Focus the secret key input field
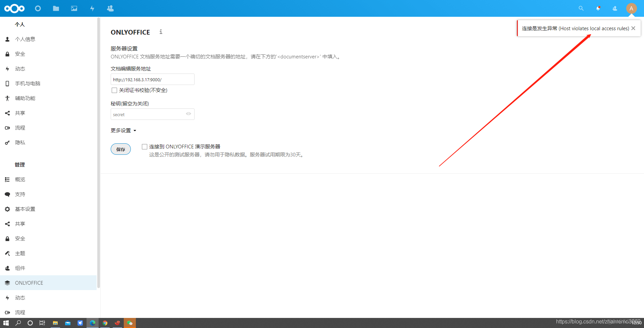The width and height of the screenshot is (644, 328). pyautogui.click(x=153, y=114)
